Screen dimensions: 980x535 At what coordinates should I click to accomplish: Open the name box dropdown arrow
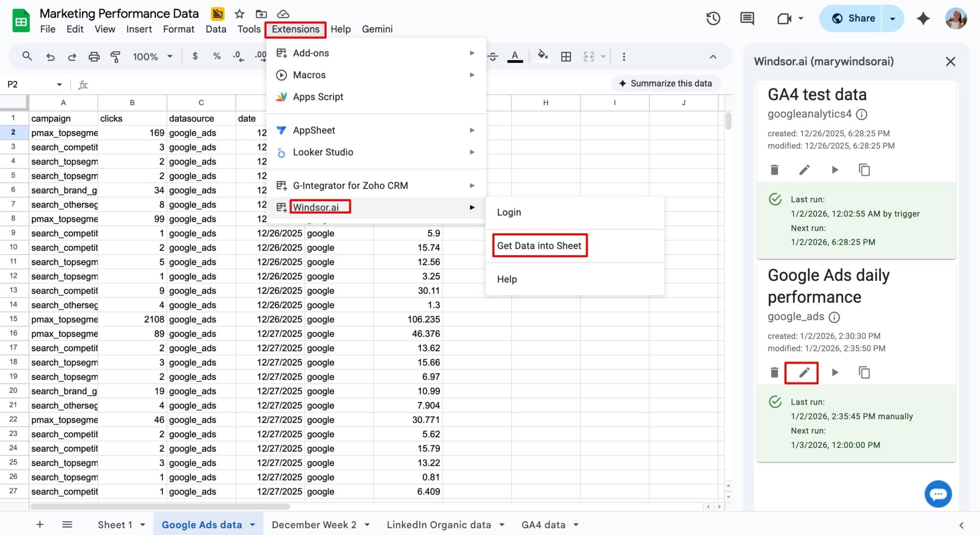(59, 85)
